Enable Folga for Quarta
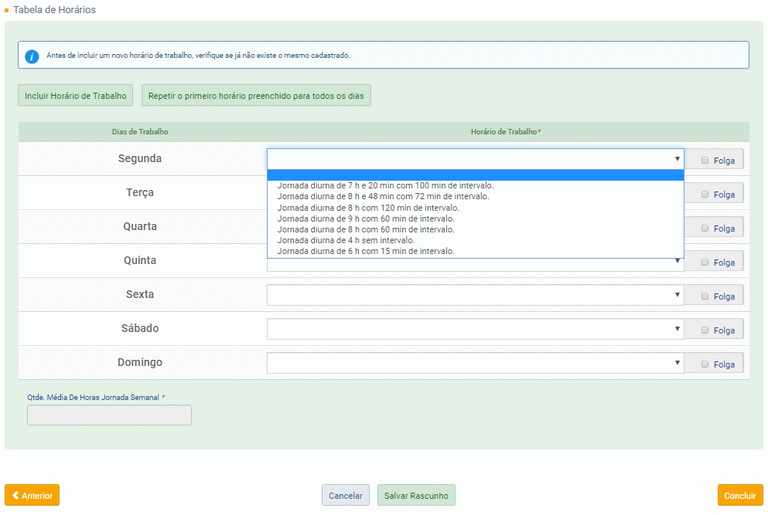 705,228
